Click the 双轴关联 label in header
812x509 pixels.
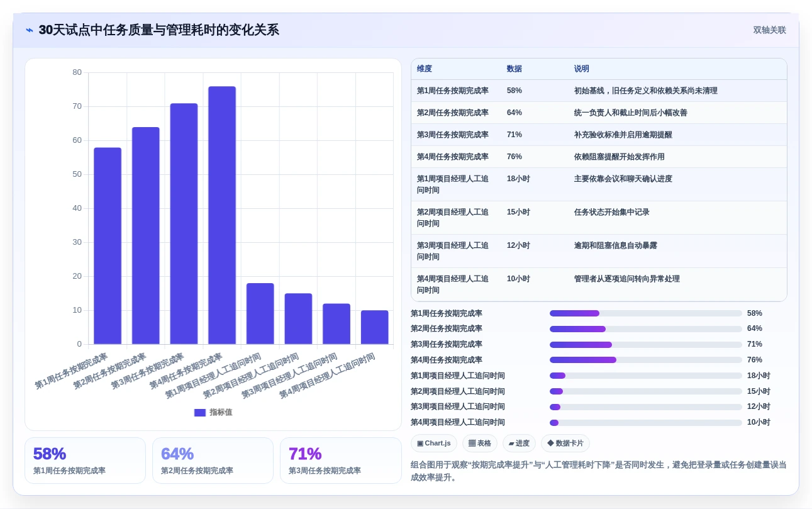click(x=769, y=30)
